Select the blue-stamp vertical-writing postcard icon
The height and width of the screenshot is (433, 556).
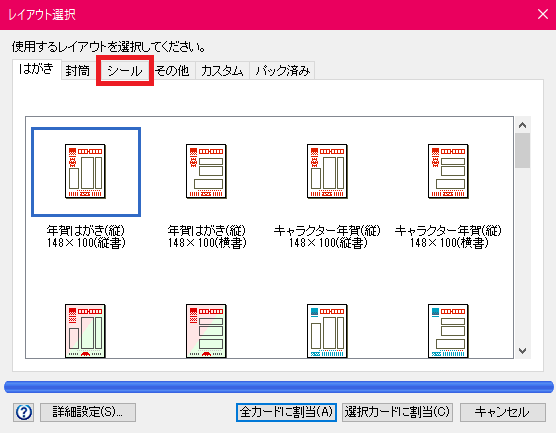327,331
